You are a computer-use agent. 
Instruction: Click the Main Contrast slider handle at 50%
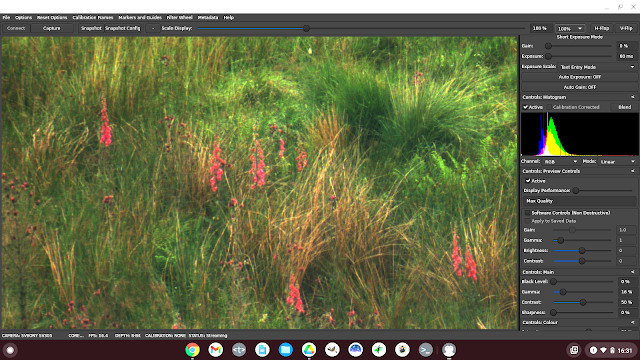(x=583, y=302)
